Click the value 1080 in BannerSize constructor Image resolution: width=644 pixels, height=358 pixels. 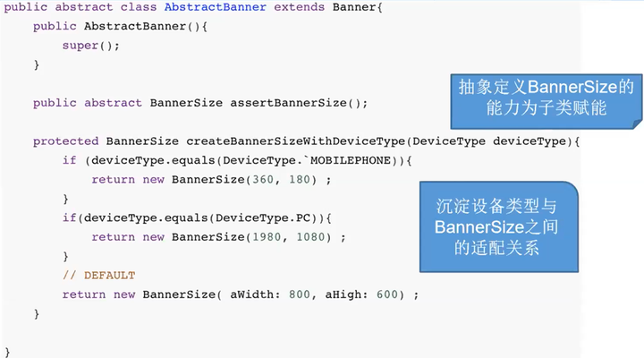click(x=310, y=237)
